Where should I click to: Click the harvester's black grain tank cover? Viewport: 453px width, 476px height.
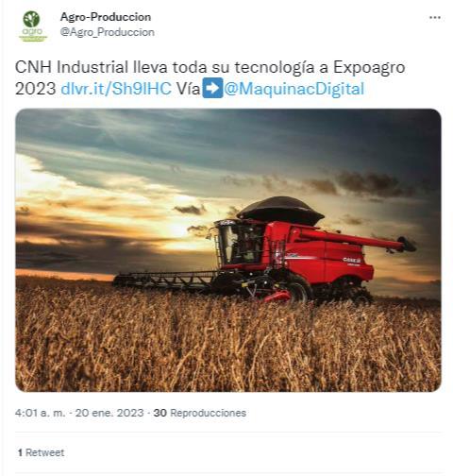pos(280,210)
